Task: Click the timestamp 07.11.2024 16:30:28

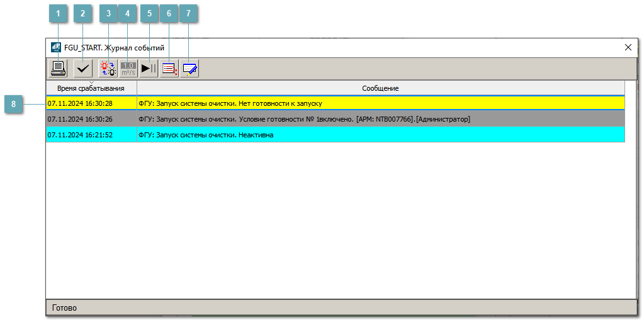Action: (80, 103)
